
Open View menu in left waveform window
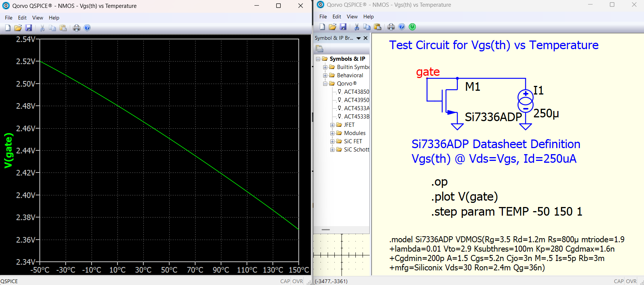point(38,18)
